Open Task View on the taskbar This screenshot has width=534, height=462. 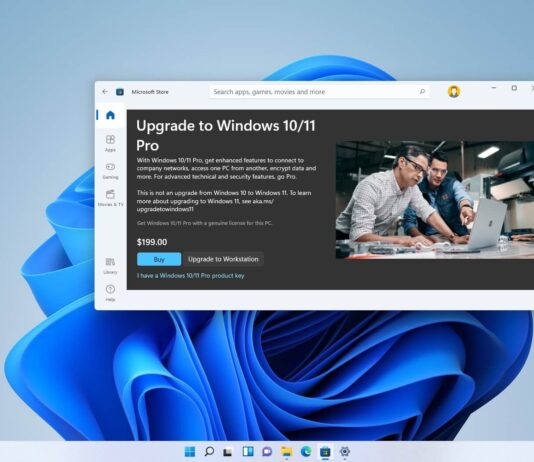pyautogui.click(x=228, y=452)
